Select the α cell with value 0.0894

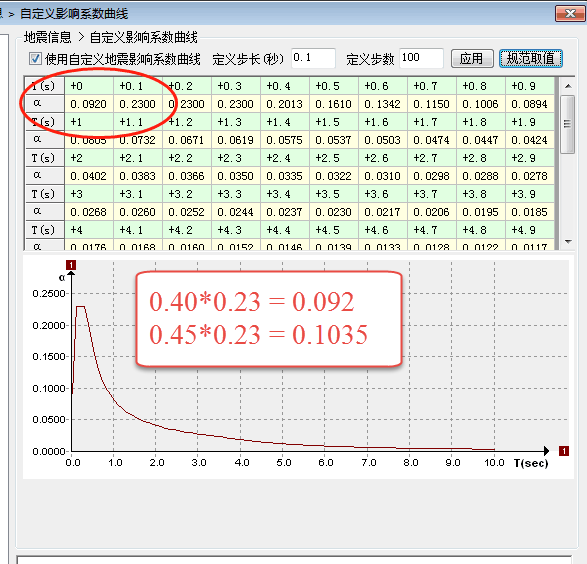pyautogui.click(x=529, y=104)
